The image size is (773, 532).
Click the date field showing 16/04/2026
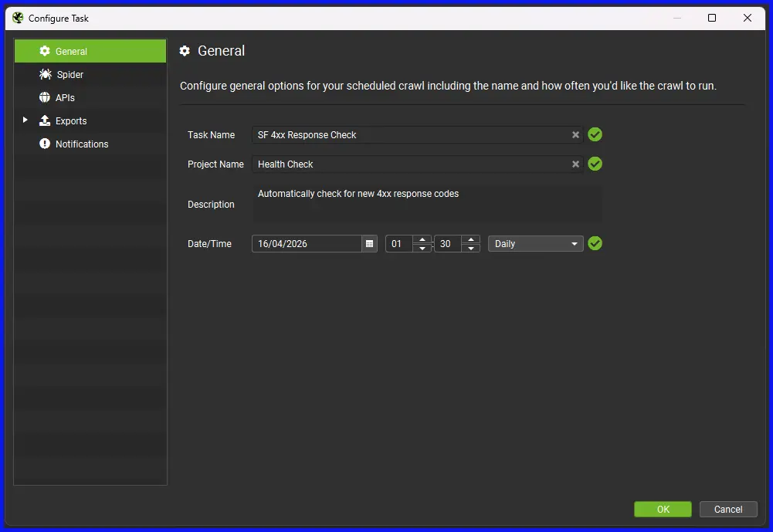tap(307, 243)
